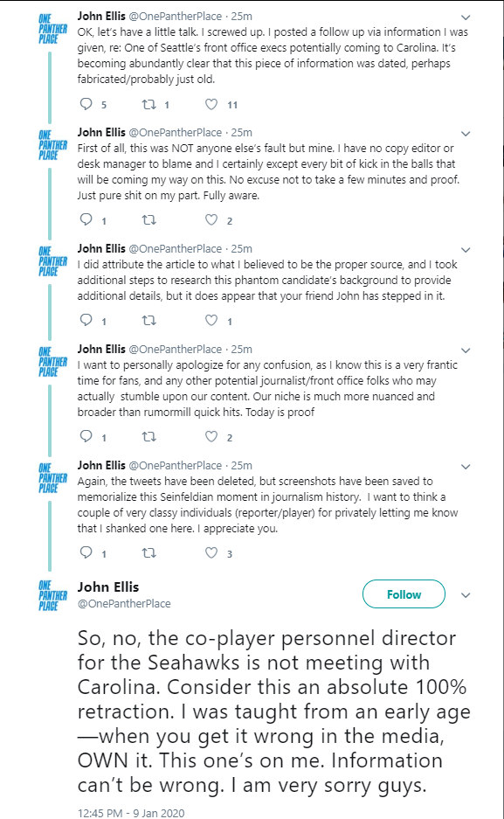Image resolution: width=504 pixels, height=819 pixels.
Task: Open the John Ellis name on the main tweet
Action: (x=108, y=587)
